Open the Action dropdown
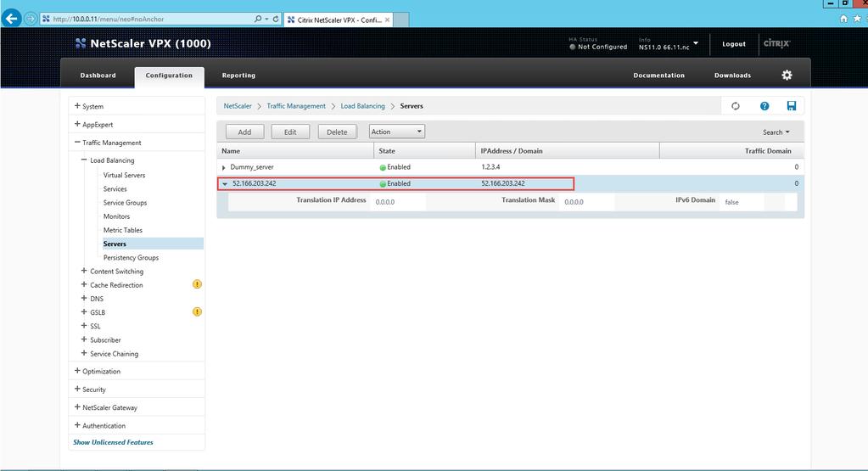The width and height of the screenshot is (868, 471). (397, 132)
